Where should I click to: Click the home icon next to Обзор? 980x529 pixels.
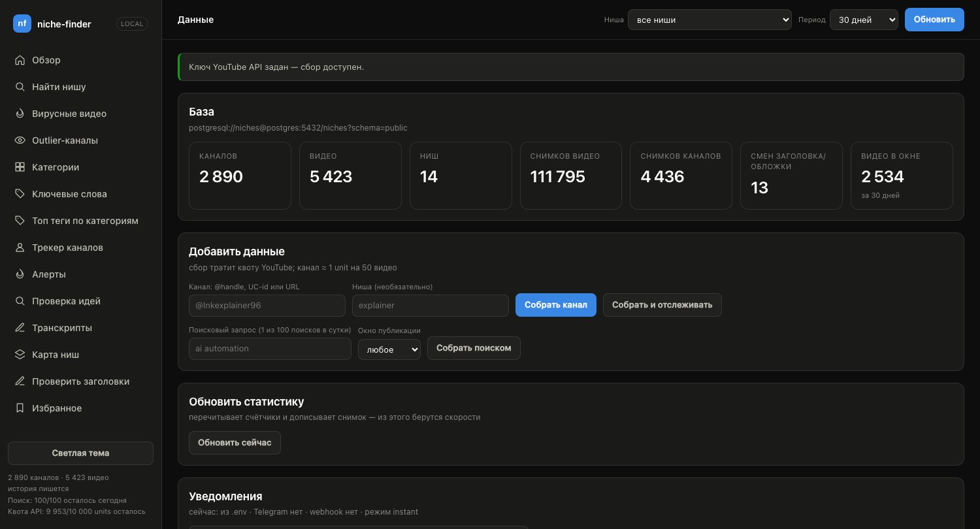point(20,60)
